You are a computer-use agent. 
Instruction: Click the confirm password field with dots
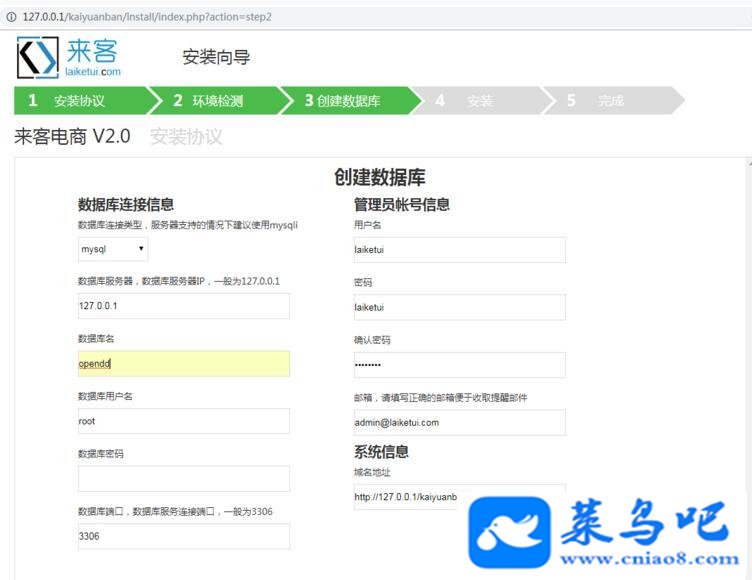(x=459, y=365)
